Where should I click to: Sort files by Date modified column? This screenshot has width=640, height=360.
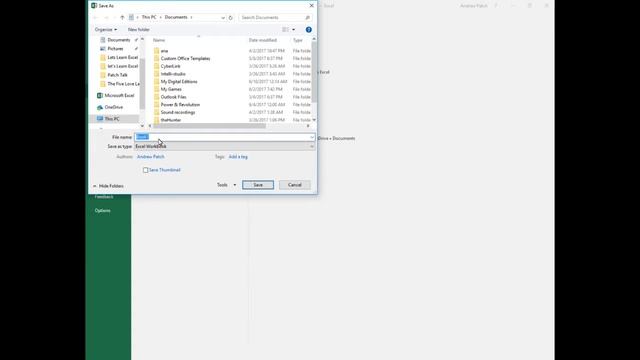263,40
